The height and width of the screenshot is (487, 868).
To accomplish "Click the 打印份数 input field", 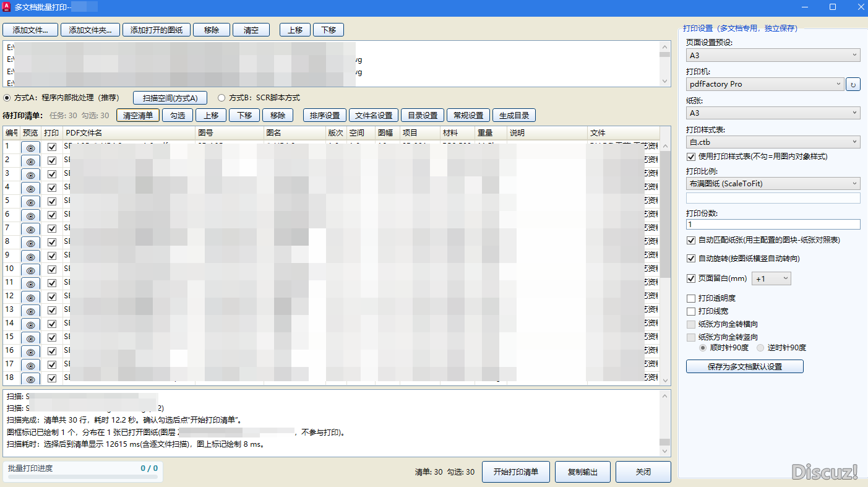I will [773, 224].
